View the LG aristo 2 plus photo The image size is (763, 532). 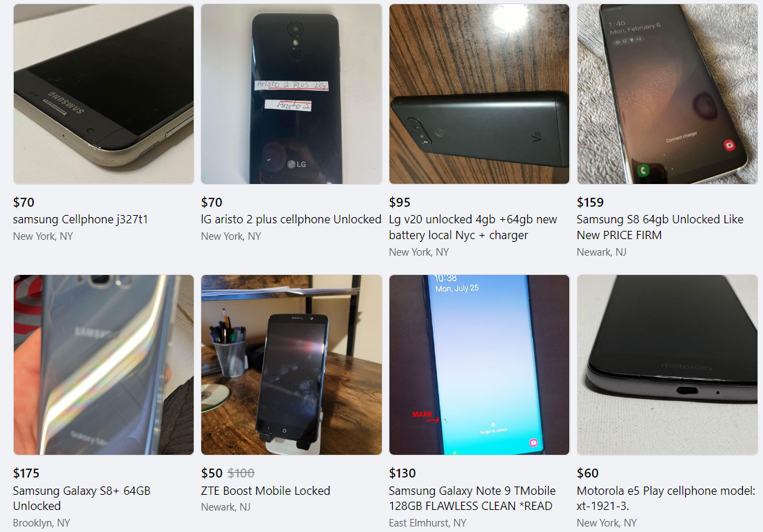coord(292,94)
